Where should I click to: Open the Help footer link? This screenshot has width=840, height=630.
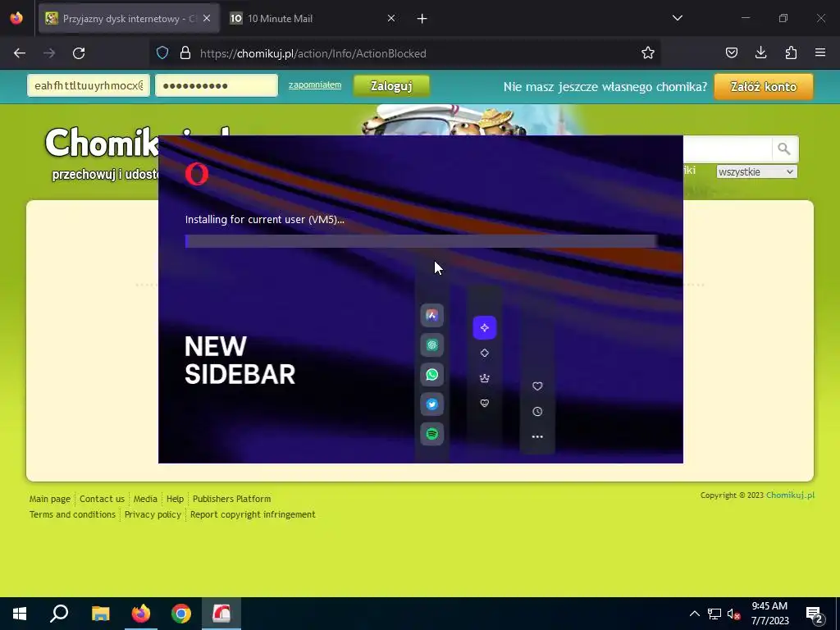click(x=175, y=499)
